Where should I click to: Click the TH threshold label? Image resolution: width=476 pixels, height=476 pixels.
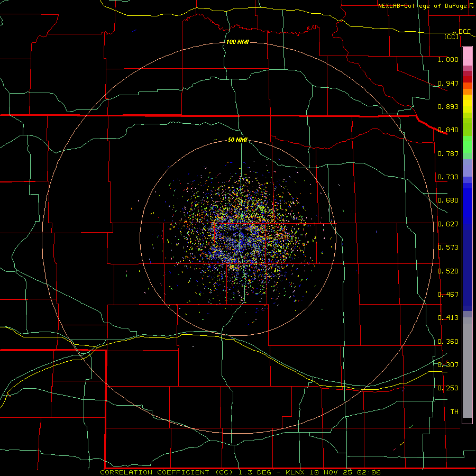pyautogui.click(x=454, y=412)
